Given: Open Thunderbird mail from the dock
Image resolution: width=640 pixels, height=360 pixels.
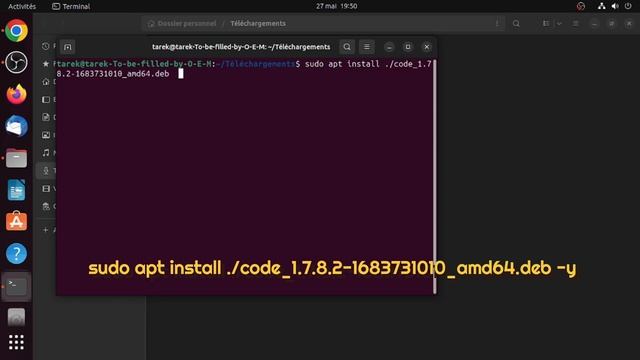Looking at the screenshot, I should [x=16, y=126].
